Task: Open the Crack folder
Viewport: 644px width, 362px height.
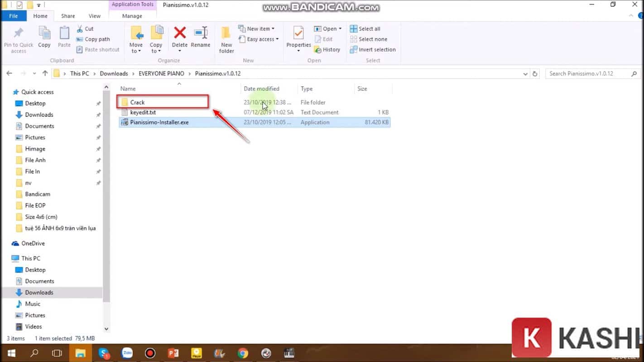Action: coord(137,102)
